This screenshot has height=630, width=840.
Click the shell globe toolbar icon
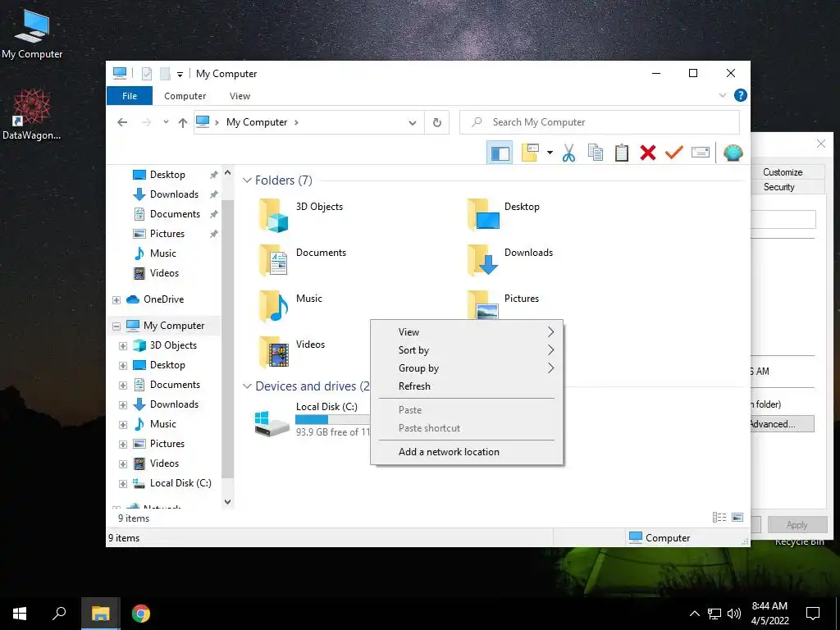tap(733, 153)
